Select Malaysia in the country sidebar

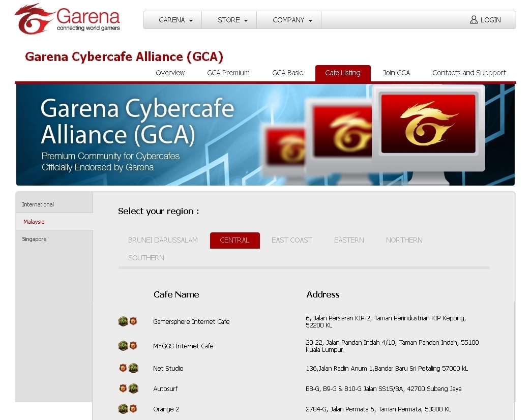54,222
